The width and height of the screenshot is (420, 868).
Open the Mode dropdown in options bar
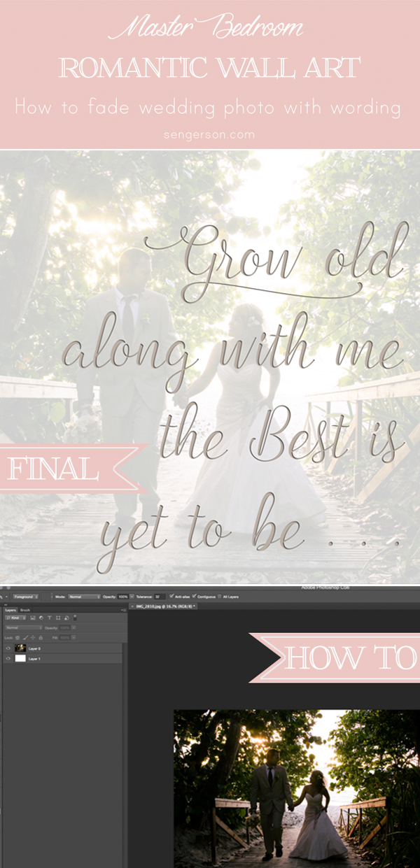pyautogui.click(x=84, y=597)
